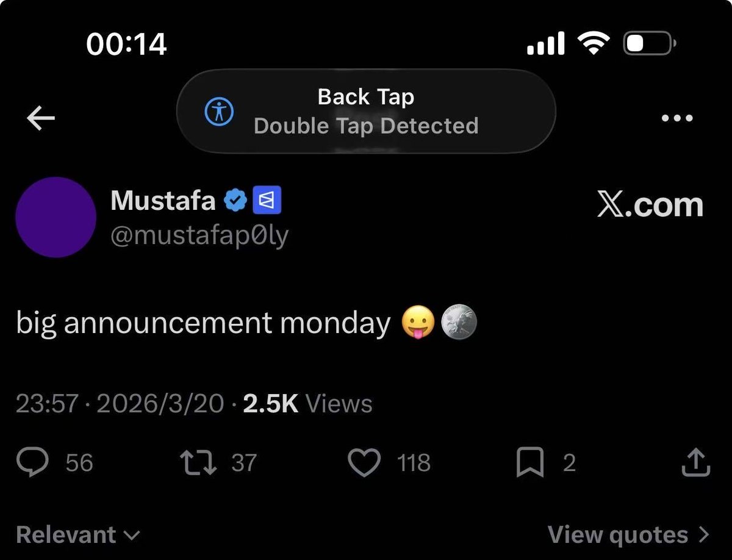This screenshot has height=560, width=732.
Task: Tap the 2.5K Views count
Action: coord(307,404)
